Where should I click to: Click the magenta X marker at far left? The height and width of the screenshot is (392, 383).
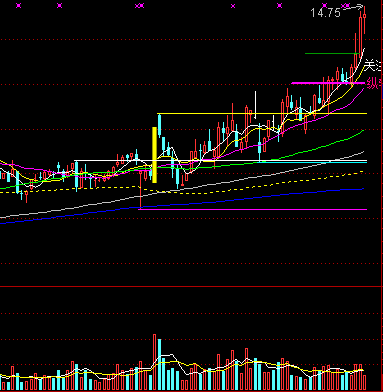(19, 5)
